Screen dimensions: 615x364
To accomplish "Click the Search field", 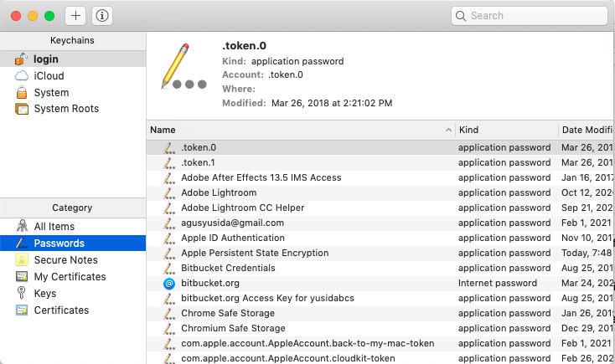I will [530, 16].
